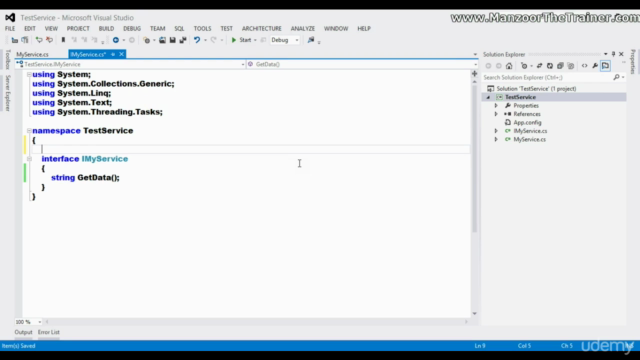The height and width of the screenshot is (360, 640).
Task: Open the FILE menu
Action: click(x=10, y=29)
